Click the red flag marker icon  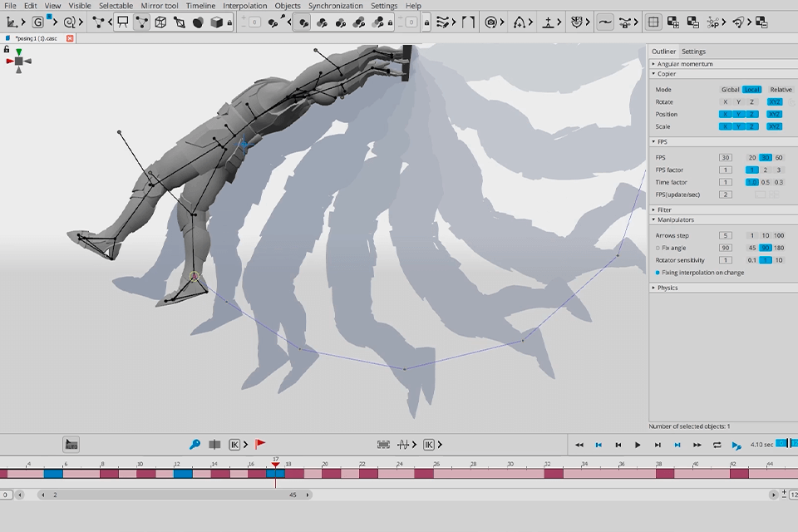point(260,445)
